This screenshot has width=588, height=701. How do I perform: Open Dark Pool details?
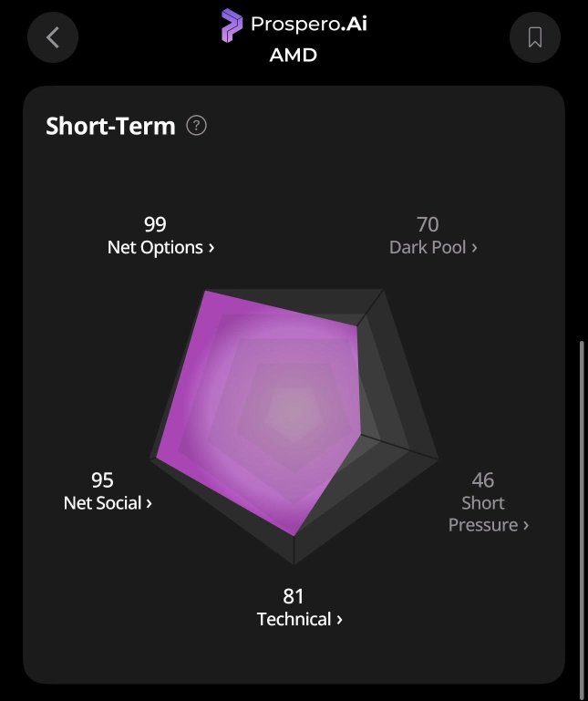tap(433, 247)
